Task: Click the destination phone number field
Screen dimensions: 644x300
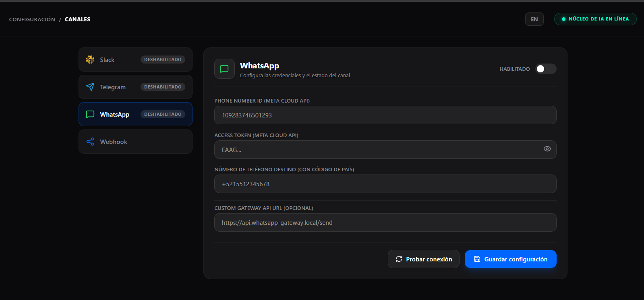Action: point(385,184)
